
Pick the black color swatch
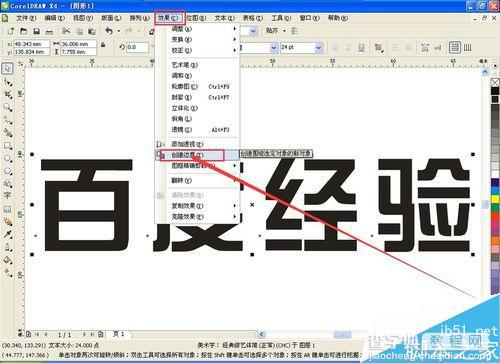[495, 91]
